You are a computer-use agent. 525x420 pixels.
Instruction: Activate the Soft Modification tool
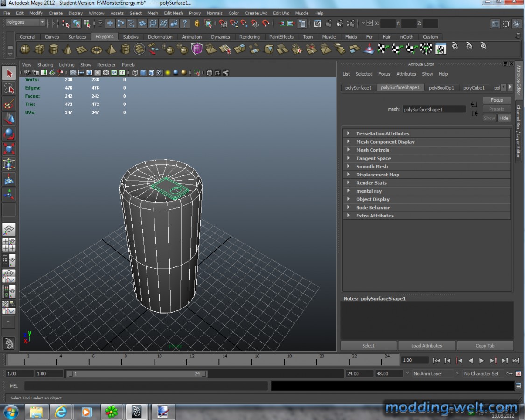9,180
